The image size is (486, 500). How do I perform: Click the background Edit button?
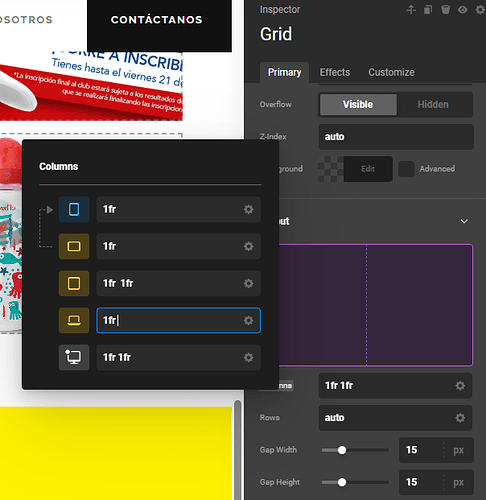point(368,169)
